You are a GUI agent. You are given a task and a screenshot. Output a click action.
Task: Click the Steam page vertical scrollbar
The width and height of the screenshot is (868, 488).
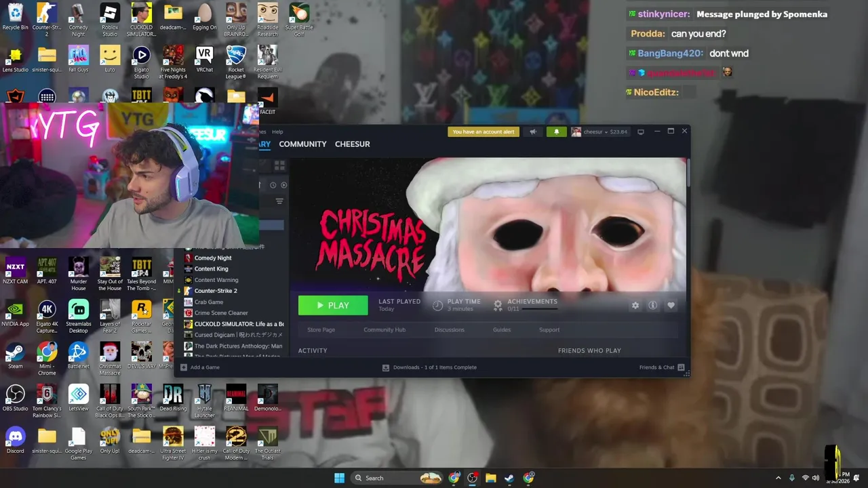pos(688,174)
